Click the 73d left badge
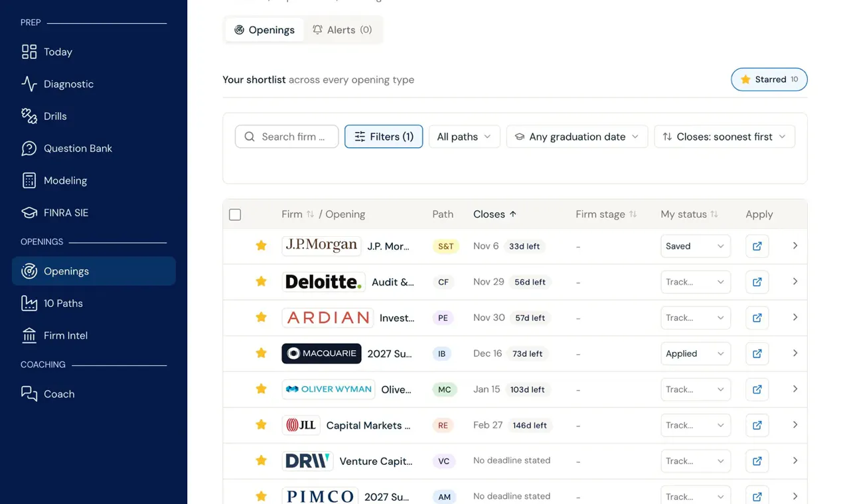Viewport: 843px width, 504px height. coord(528,353)
